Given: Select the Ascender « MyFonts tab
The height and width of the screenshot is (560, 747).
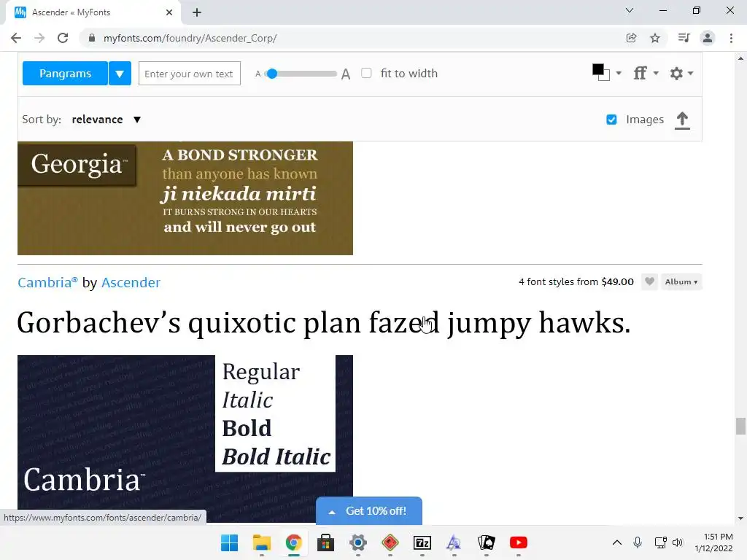Looking at the screenshot, I should click(x=93, y=12).
